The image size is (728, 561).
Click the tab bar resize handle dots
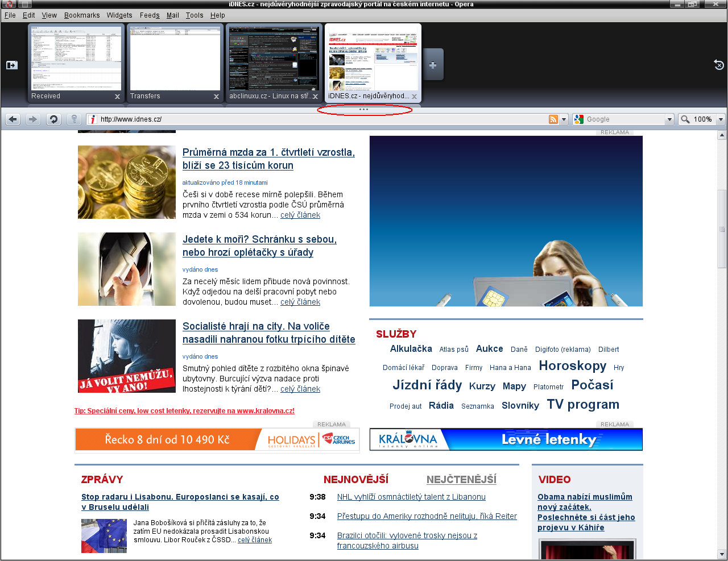364,109
